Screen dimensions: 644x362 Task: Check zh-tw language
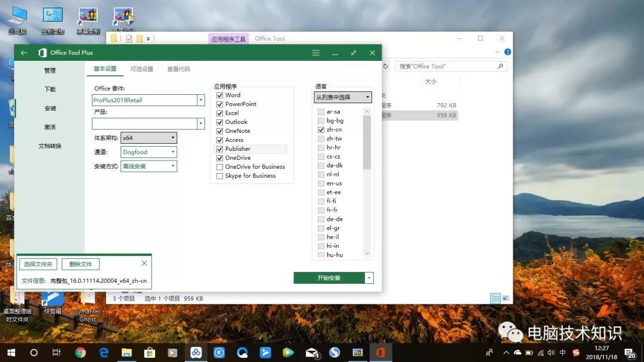321,138
